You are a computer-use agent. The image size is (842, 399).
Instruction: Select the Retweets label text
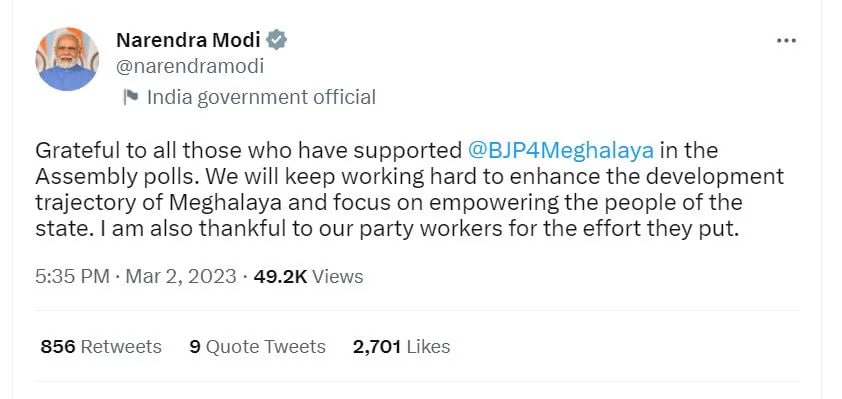(121, 347)
